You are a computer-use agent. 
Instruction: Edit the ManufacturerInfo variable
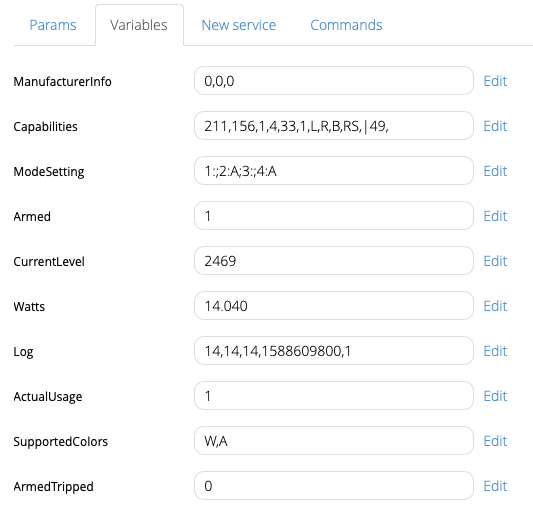click(x=495, y=81)
